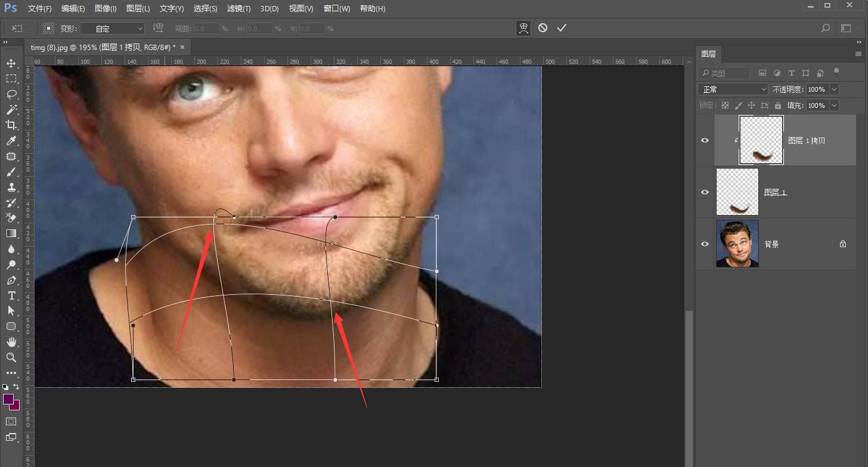Hide the 图层 1 拷贝 layer

click(x=705, y=141)
